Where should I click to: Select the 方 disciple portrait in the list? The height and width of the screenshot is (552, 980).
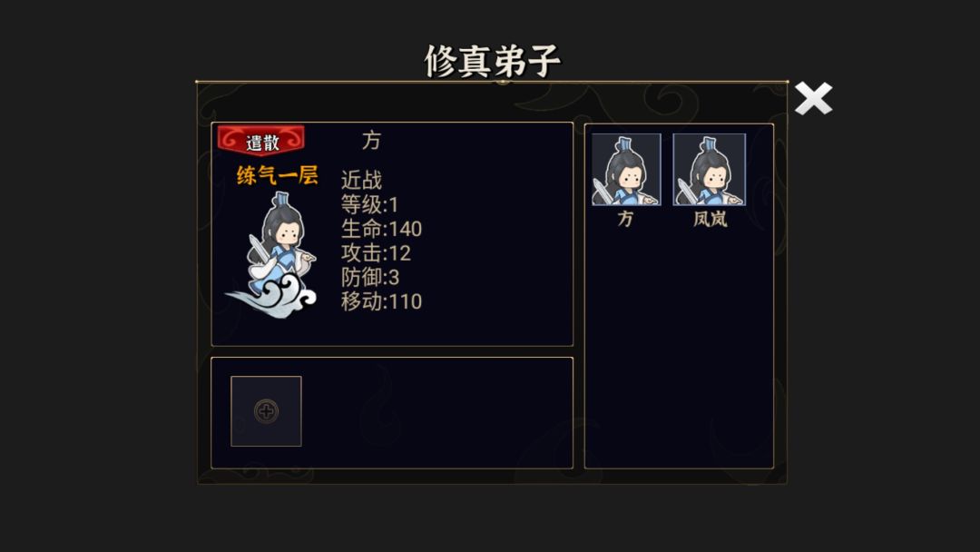pyautogui.click(x=626, y=170)
